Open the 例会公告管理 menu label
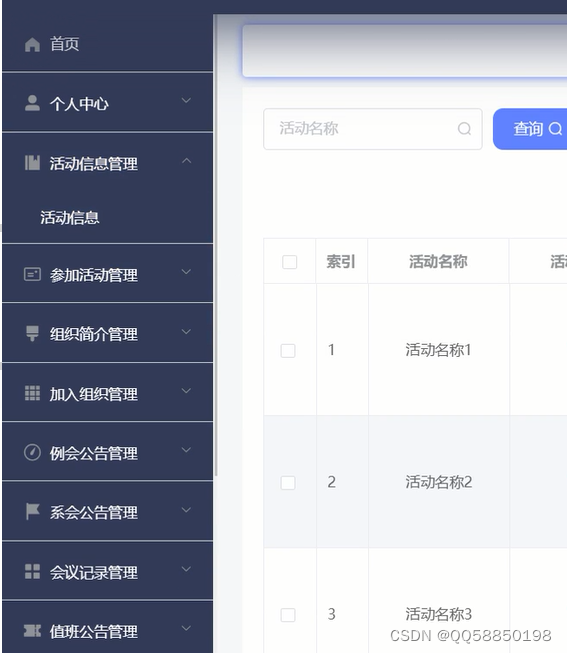Viewport: 567px width, 653px height. (x=94, y=453)
